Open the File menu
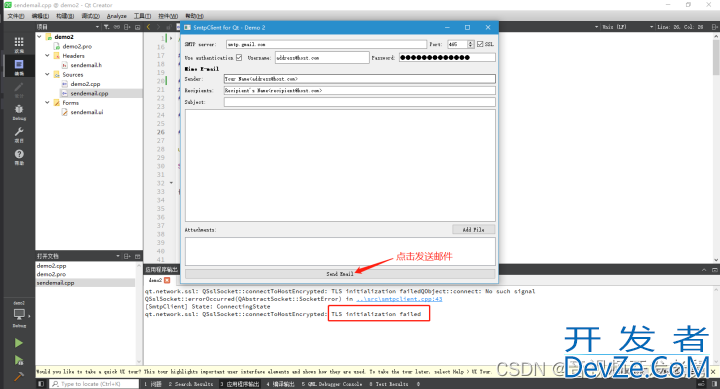The width and height of the screenshot is (720, 389). coord(16,16)
